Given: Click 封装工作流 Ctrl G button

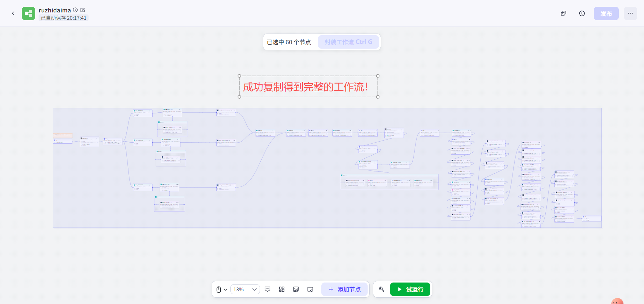Looking at the screenshot, I should [x=348, y=42].
